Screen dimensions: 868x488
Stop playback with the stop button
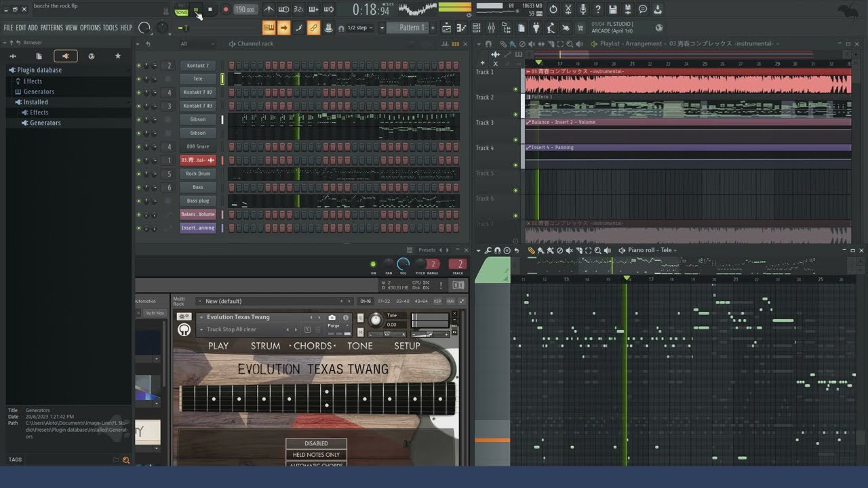coord(210,9)
